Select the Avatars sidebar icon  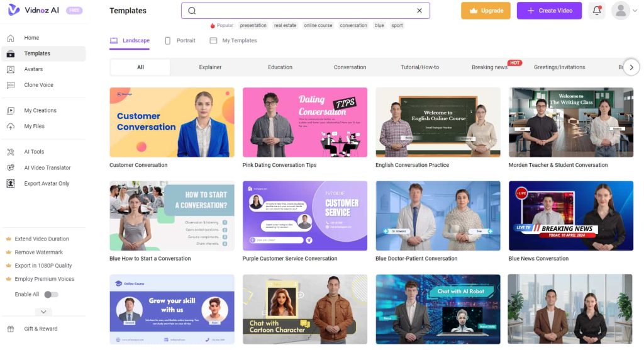pos(11,69)
